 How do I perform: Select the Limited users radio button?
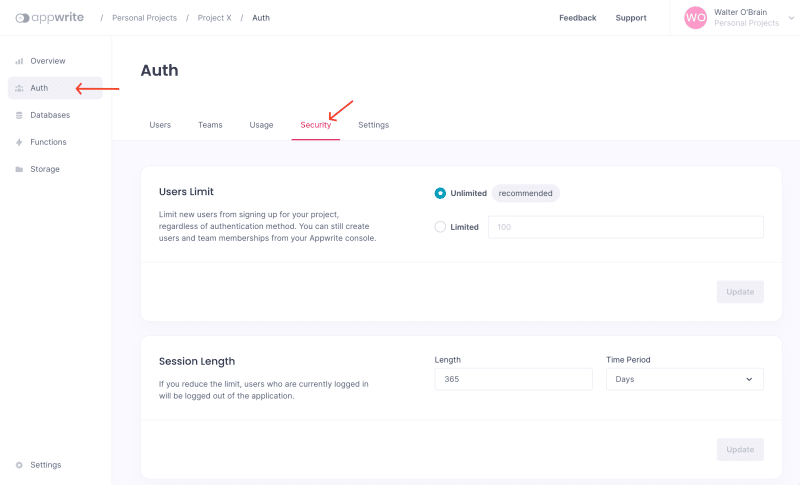click(x=440, y=227)
